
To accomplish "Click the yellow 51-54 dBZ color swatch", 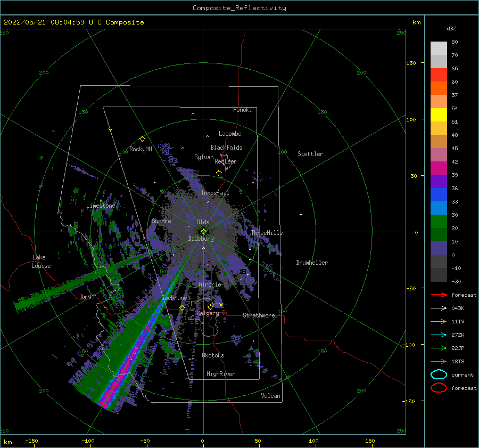I will (439, 115).
